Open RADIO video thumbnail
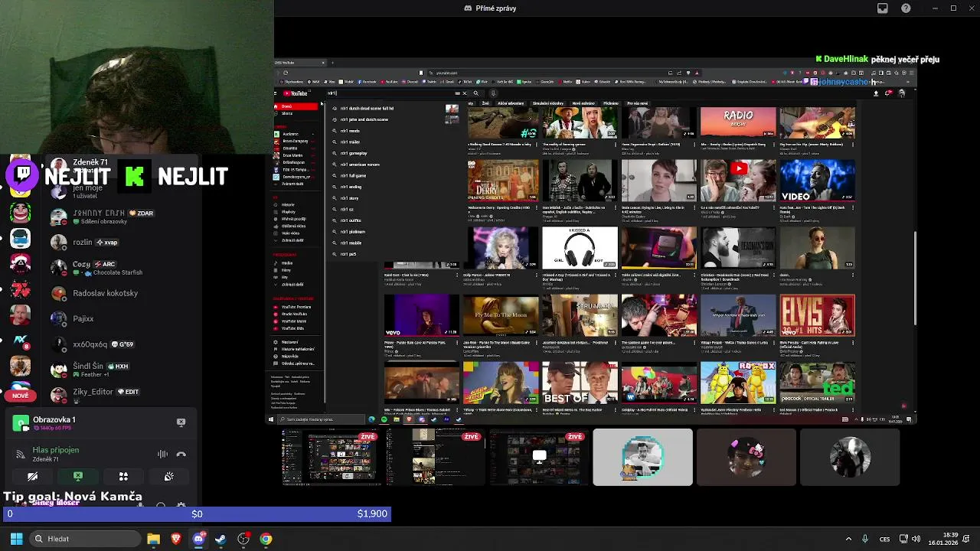 point(738,122)
